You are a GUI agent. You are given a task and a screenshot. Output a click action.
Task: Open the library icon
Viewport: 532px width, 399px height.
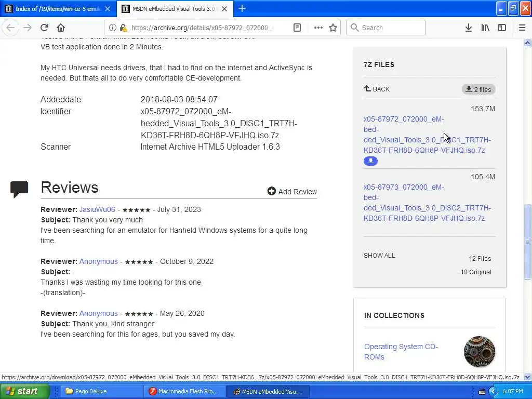point(485,28)
